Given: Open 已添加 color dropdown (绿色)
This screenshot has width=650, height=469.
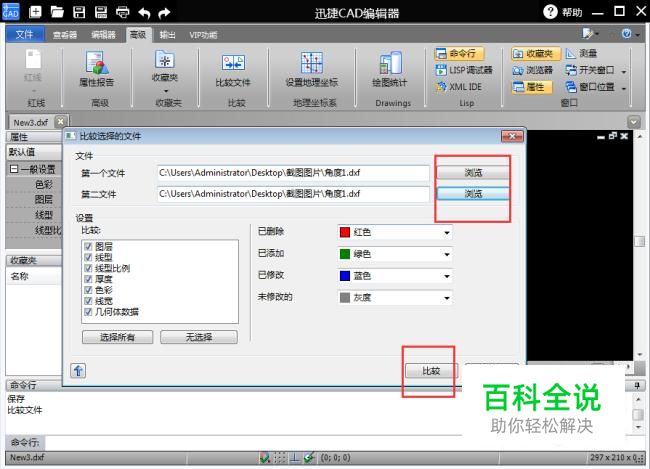Looking at the screenshot, I should (x=395, y=254).
